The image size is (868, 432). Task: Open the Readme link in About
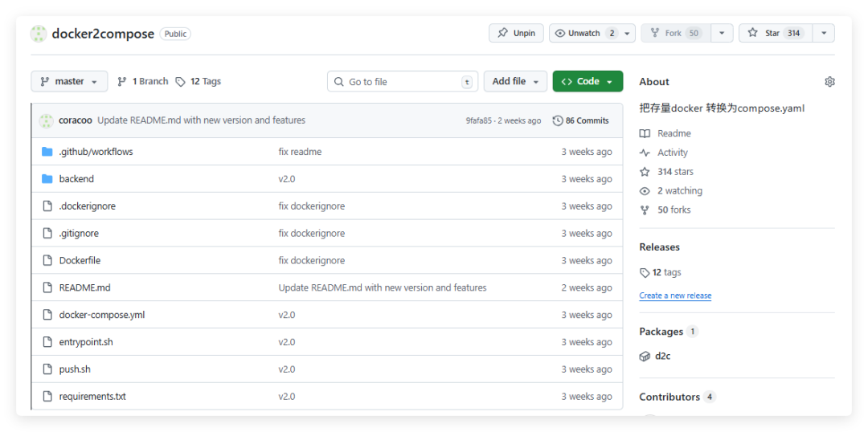665,133
